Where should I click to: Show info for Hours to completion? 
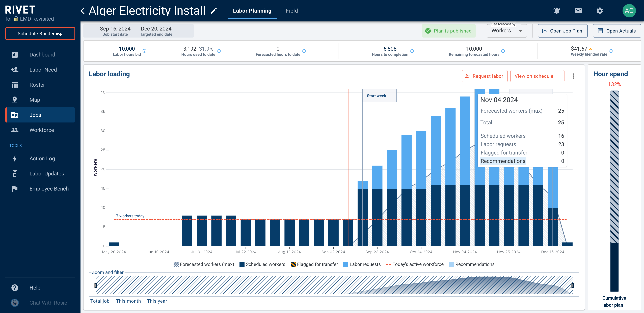pyautogui.click(x=412, y=51)
